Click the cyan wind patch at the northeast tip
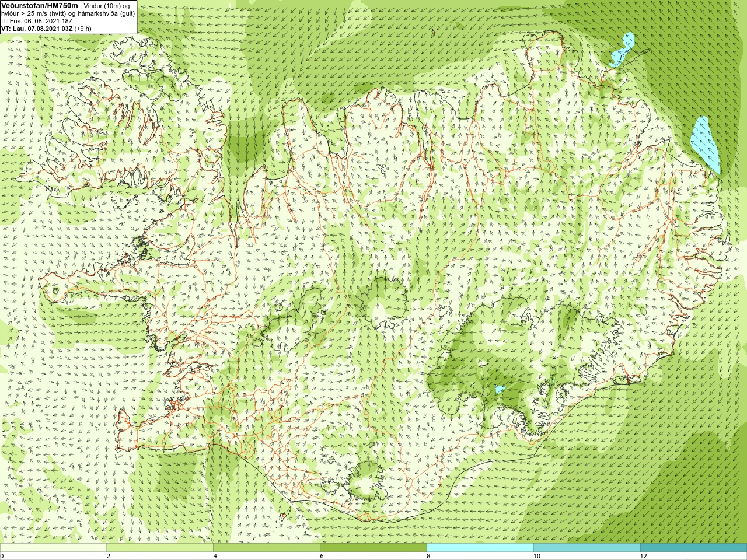The width and height of the screenshot is (747, 560). click(x=622, y=49)
